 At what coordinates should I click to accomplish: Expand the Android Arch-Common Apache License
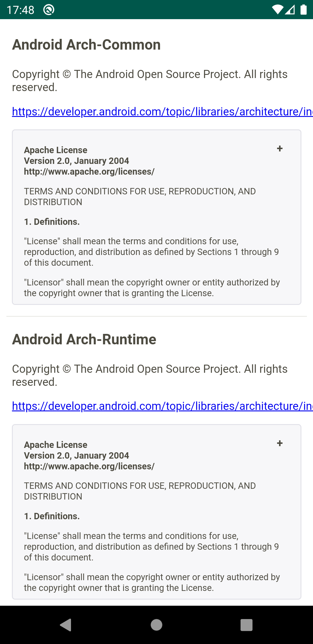[280, 149]
